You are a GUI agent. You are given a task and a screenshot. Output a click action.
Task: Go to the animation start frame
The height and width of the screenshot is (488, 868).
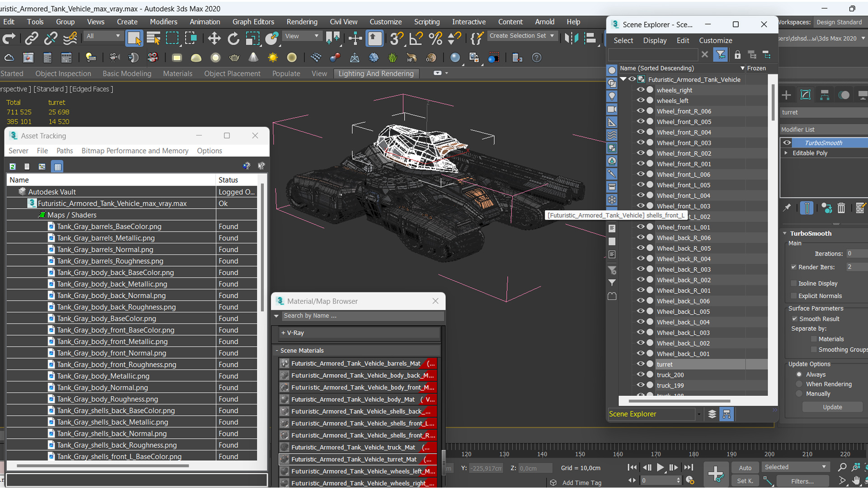632,468
